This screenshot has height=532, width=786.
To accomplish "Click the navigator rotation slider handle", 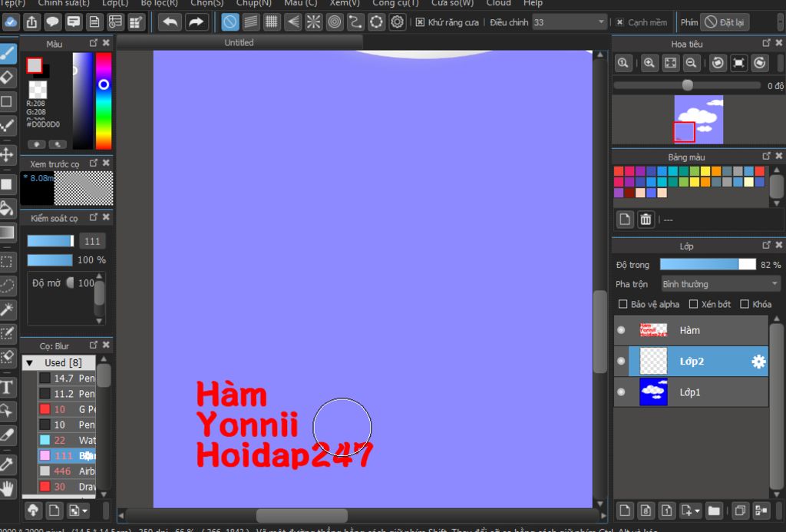I will (x=688, y=85).
